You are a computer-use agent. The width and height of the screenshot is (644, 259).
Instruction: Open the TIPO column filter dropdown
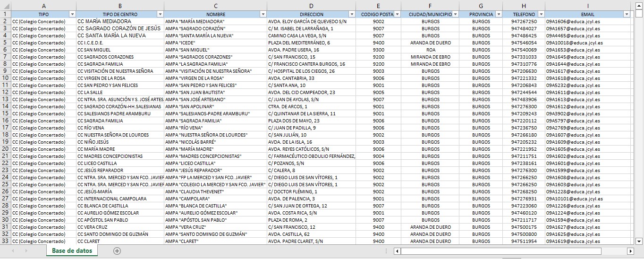coord(72,14)
